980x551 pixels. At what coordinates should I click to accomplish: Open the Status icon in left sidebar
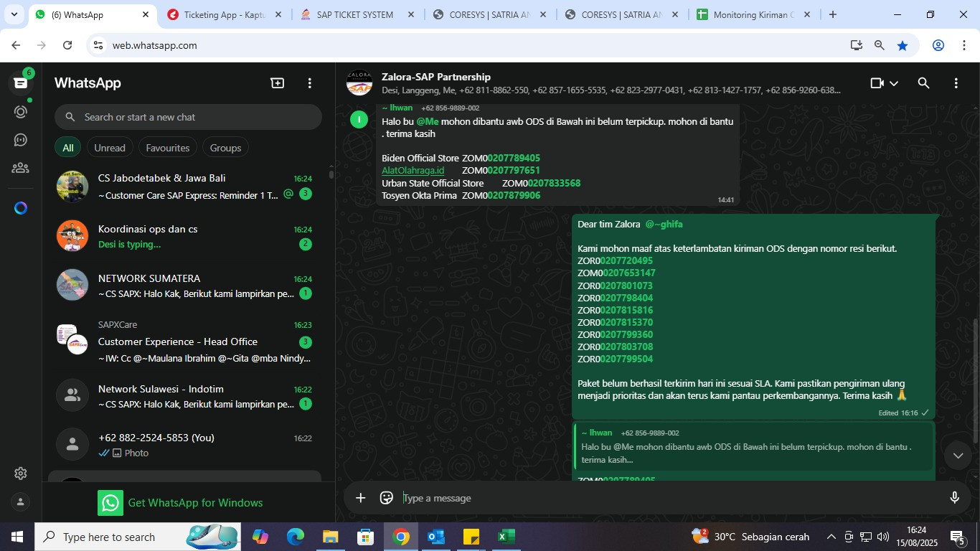point(20,112)
